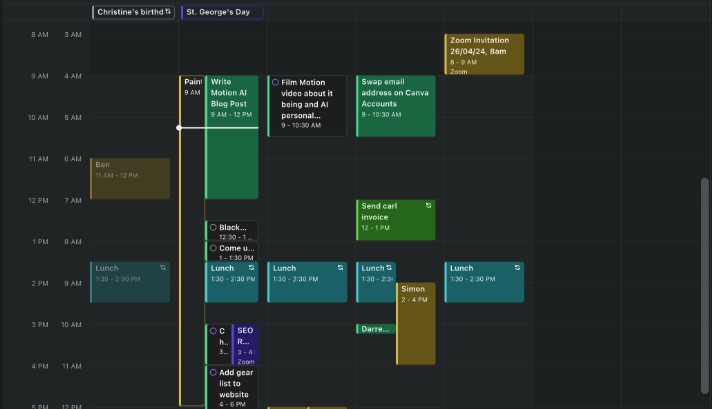Click the 6 AM time label
Image resolution: width=712 pixels, height=409 pixels.
[73, 159]
